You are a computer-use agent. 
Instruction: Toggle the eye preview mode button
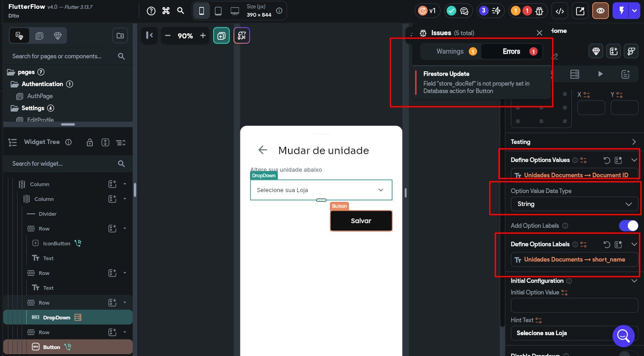pos(600,11)
